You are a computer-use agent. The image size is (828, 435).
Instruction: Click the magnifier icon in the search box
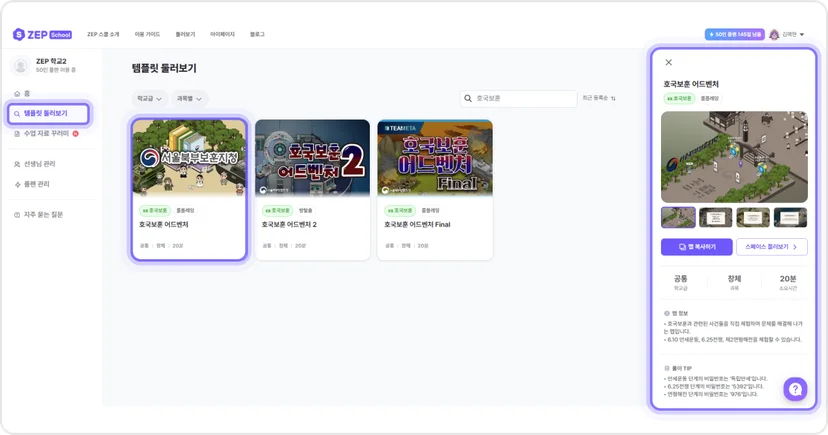coord(468,99)
